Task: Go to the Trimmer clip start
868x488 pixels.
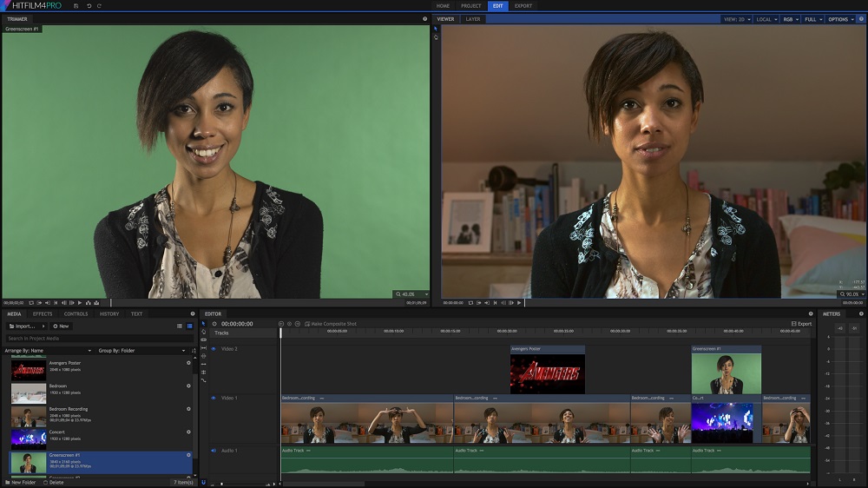Action: (56, 303)
